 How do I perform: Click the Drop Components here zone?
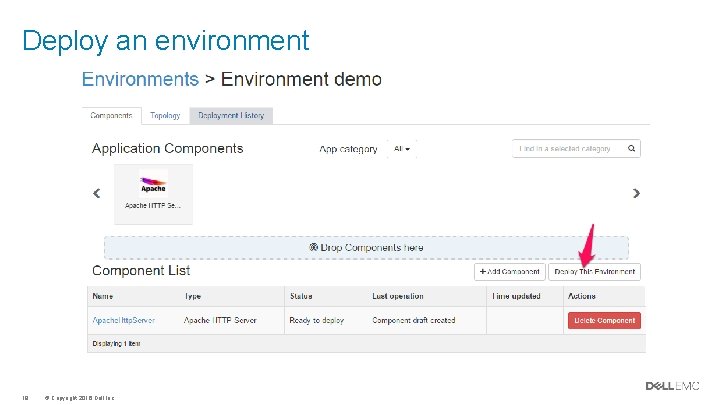coord(366,248)
